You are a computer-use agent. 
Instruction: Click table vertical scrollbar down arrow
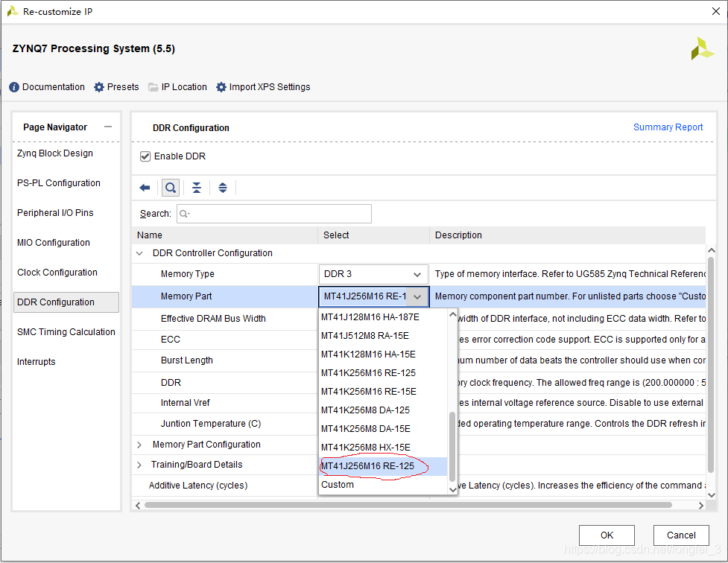pos(711,494)
